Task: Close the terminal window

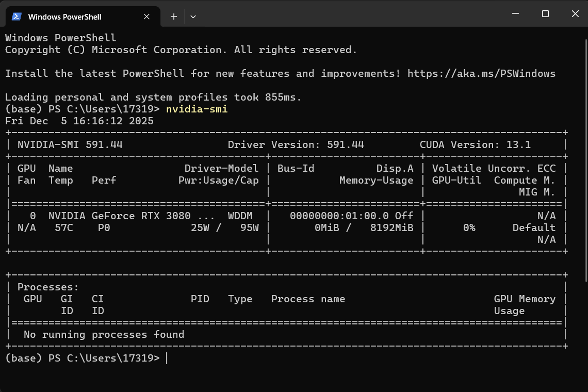Action: click(575, 13)
